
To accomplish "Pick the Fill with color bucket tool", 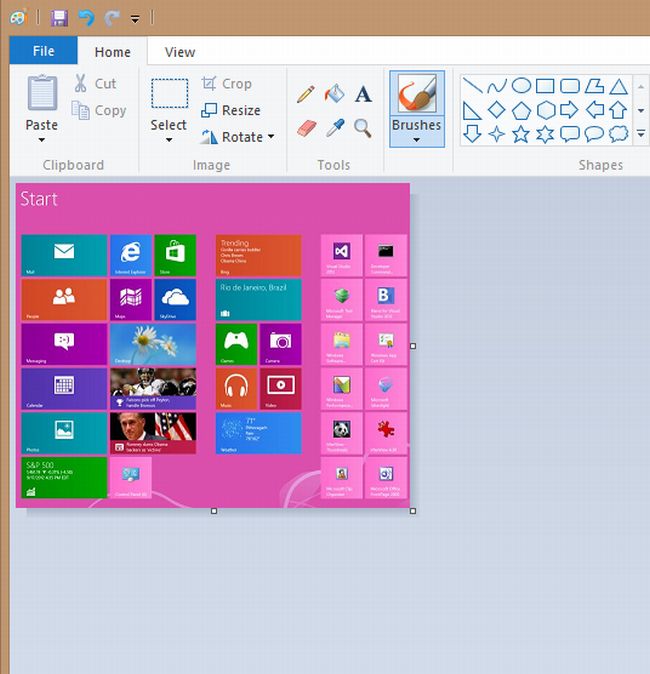I will tap(334, 94).
